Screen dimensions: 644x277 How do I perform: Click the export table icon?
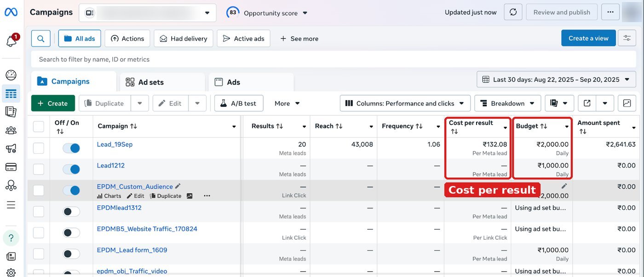(587, 104)
